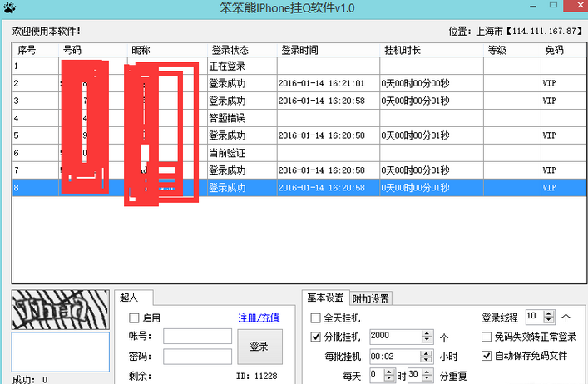
Task: Select the 基本设置 tab
Action: (x=325, y=298)
